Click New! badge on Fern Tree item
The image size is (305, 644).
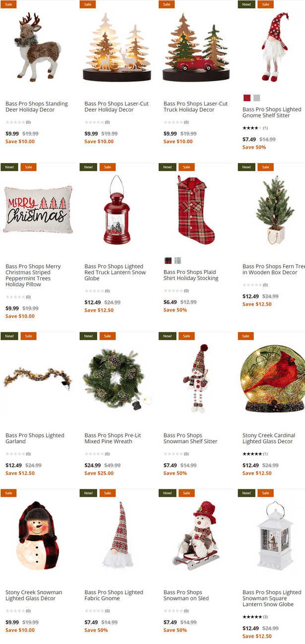click(246, 167)
